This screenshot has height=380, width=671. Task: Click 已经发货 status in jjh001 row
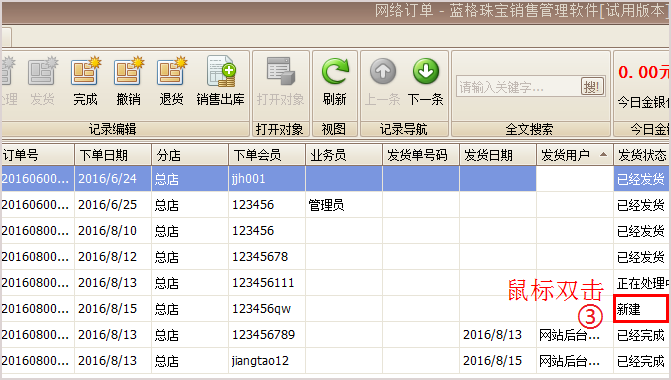642,179
